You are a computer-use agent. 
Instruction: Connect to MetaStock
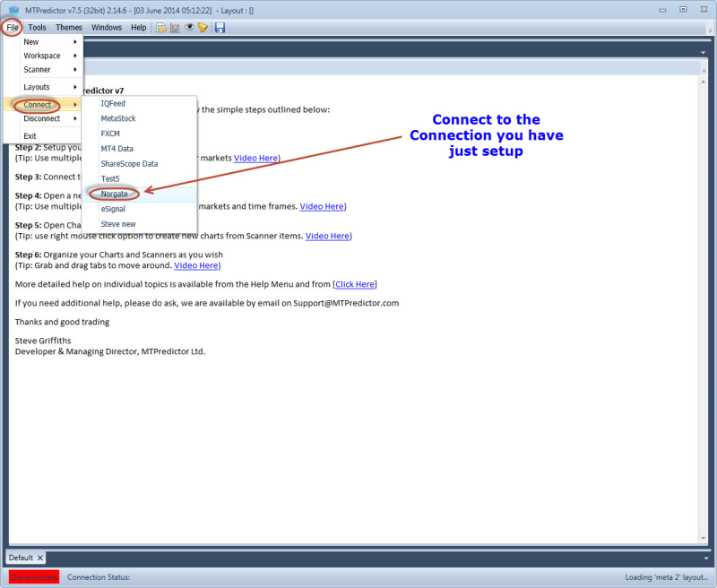[x=140, y=118]
